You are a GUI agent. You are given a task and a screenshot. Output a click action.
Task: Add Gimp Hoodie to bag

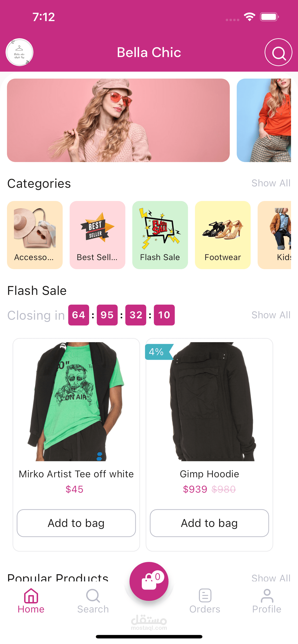[209, 523]
